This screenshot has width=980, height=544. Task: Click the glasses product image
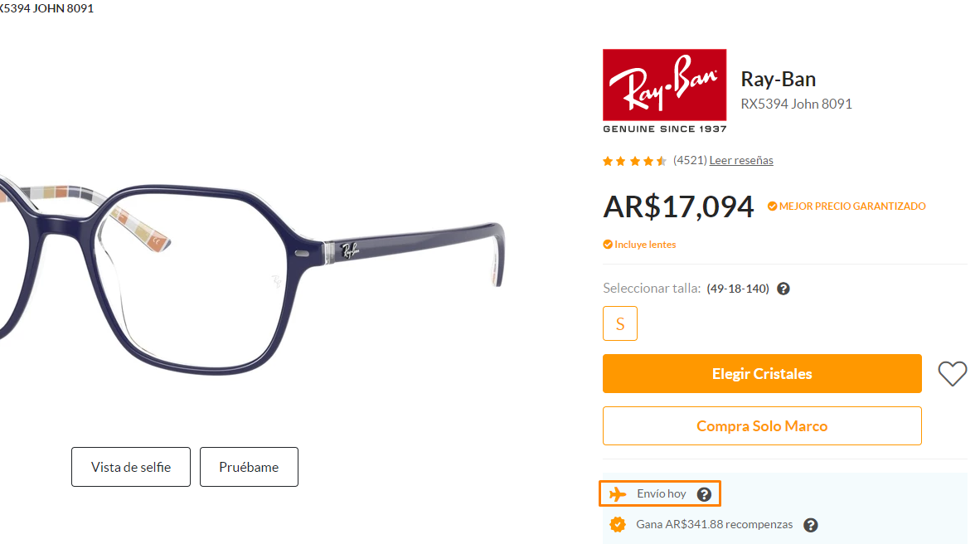[250, 275]
